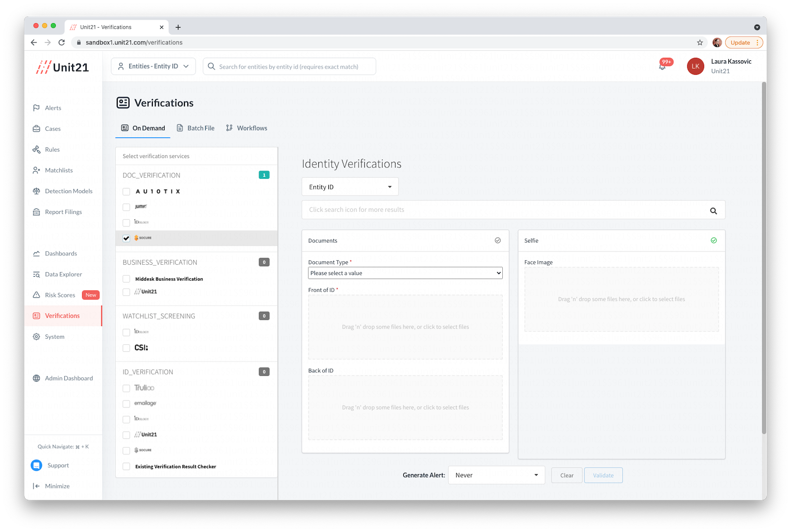The width and height of the screenshot is (791, 532).
Task: Click the Validate button
Action: (x=603, y=475)
